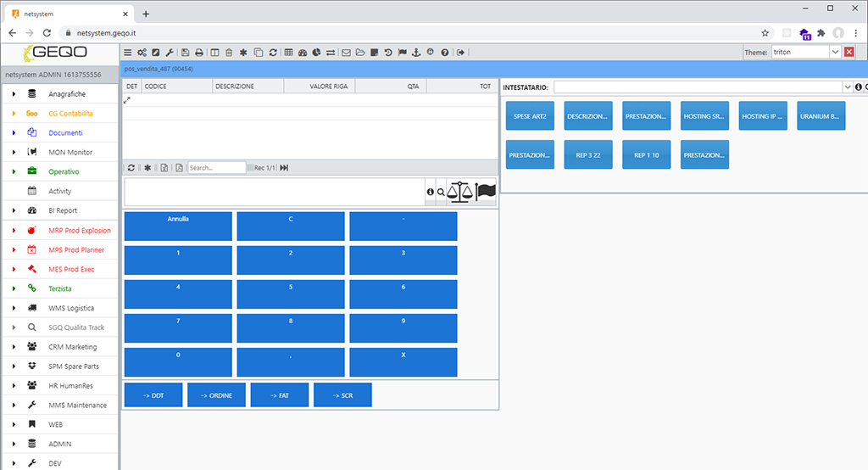Click the anchor icon in the toolbar

pos(415,53)
